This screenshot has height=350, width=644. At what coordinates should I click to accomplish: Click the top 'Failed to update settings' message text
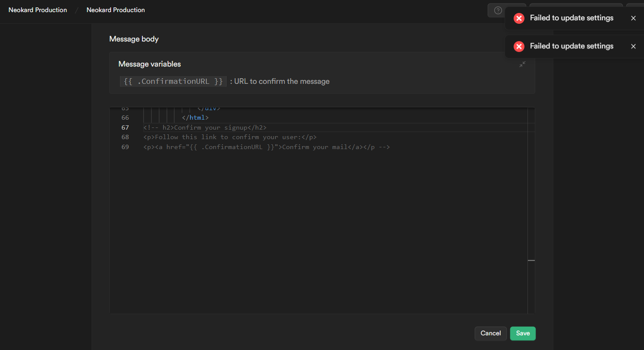point(571,18)
